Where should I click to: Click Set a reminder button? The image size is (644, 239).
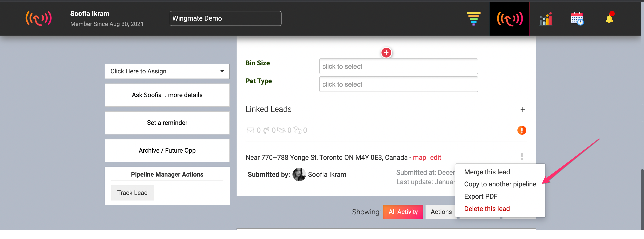[167, 123]
